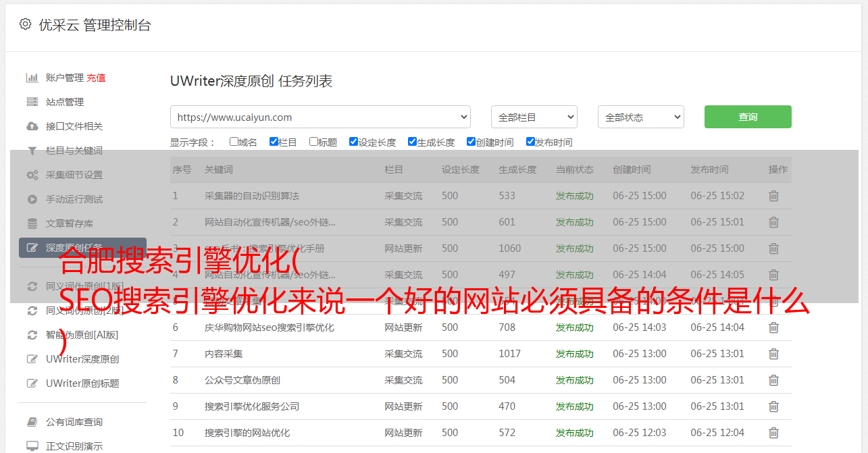The height and width of the screenshot is (453, 868).
Task: Delete task row 1 with trash icon
Action: (x=773, y=196)
